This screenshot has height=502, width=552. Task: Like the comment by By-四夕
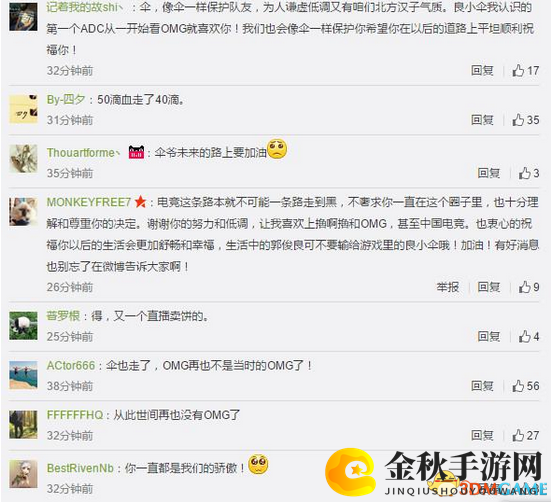[x=526, y=120]
